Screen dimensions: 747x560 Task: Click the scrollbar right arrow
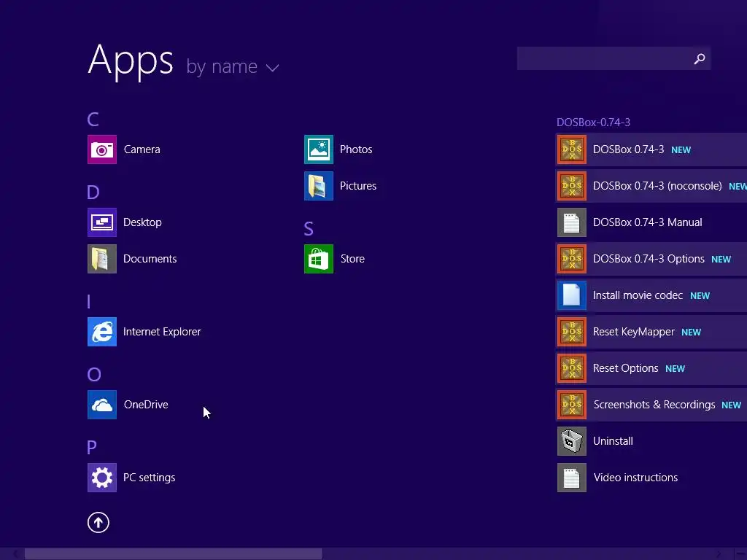click(719, 554)
